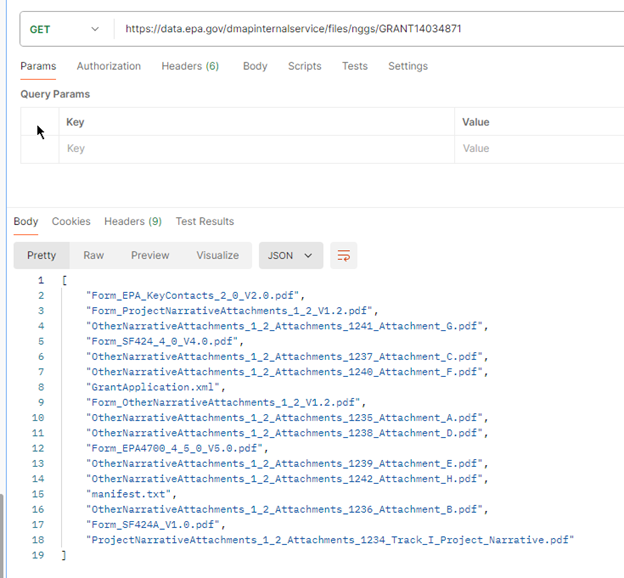624x578 pixels.
Task: Switch to the request Body tab
Action: tap(255, 66)
